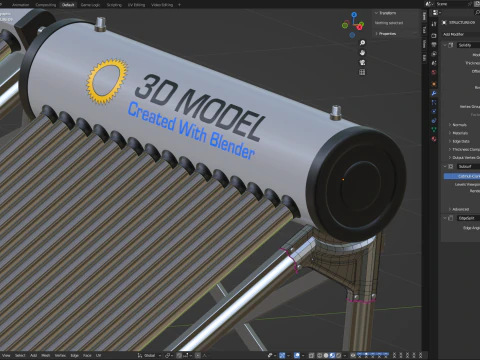Viewport: 480px width, 360px height.
Task: Open the Face menu in viewport header
Action: [87, 355]
